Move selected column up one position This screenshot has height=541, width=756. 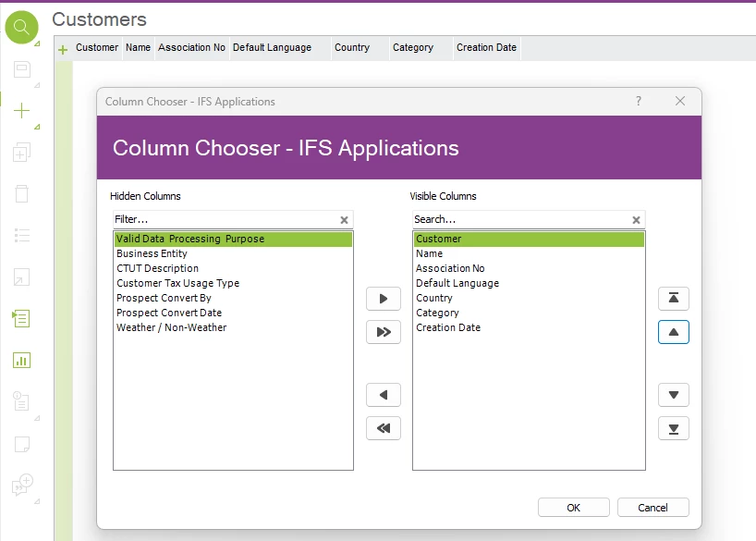(673, 332)
